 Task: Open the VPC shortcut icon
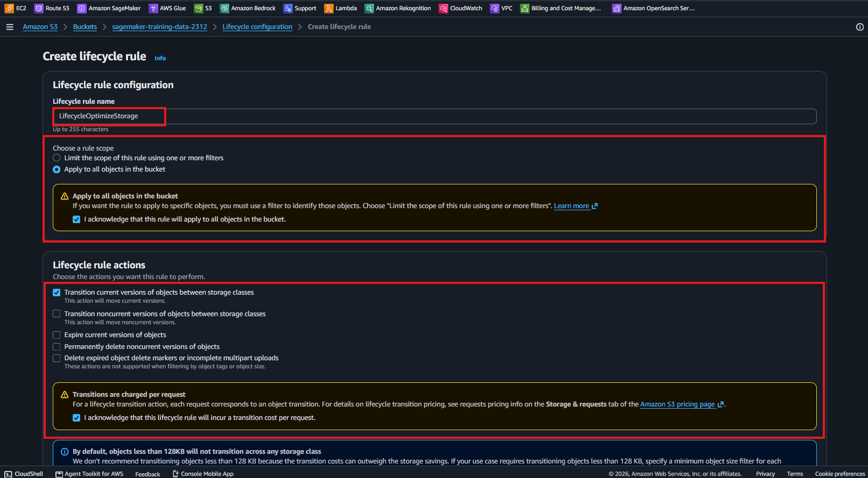(x=495, y=8)
